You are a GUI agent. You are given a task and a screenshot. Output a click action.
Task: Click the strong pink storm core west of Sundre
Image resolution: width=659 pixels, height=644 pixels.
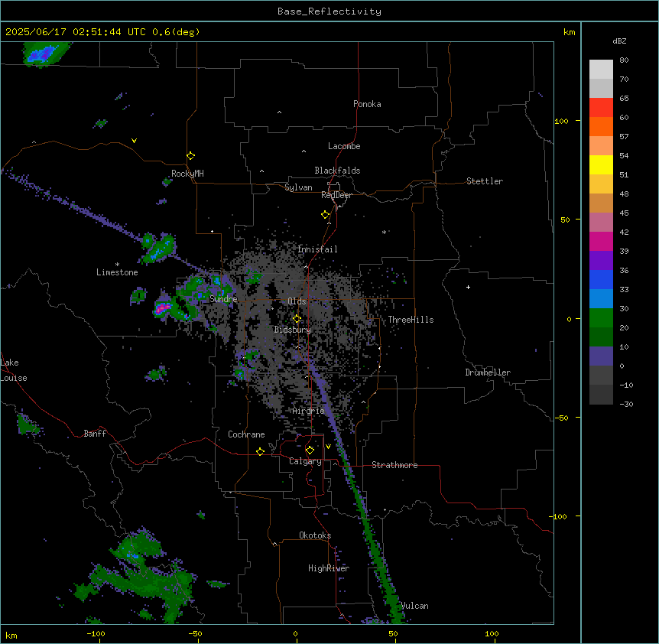(161, 309)
